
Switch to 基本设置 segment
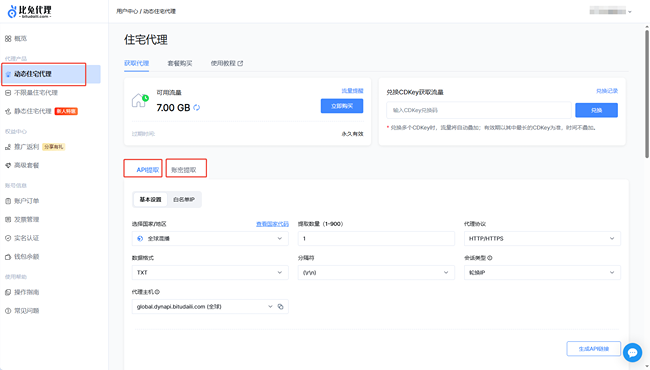pos(150,200)
